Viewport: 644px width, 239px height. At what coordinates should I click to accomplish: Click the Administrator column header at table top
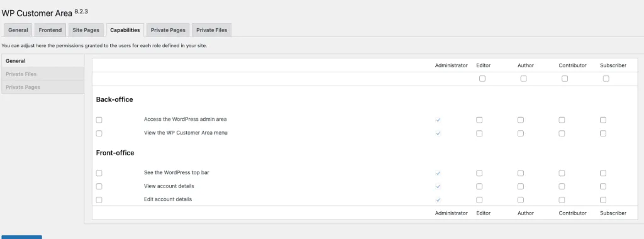coord(452,65)
